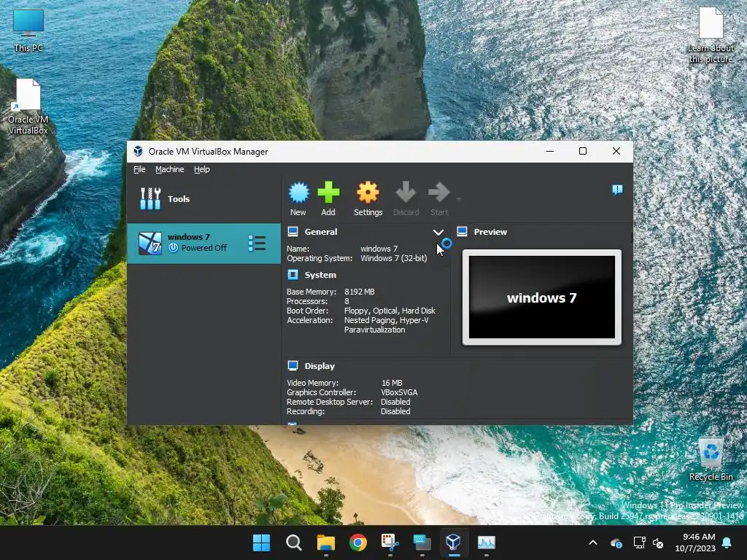Open the Start button's dropdown arrow

458,199
